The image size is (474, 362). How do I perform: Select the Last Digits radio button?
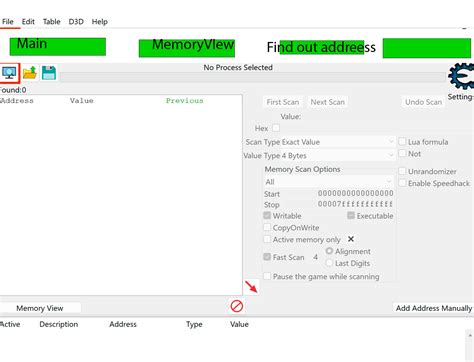(x=329, y=263)
